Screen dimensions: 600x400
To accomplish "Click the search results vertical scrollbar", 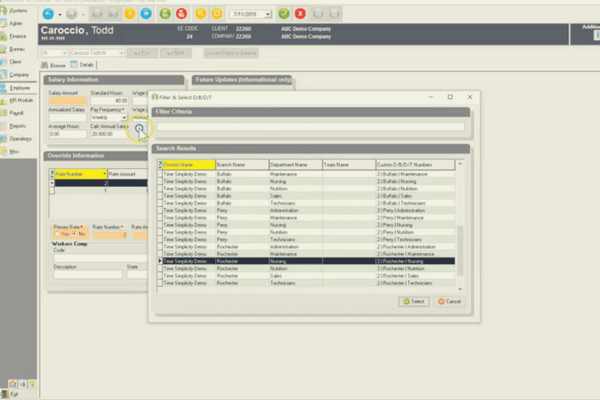I will 460,226.
